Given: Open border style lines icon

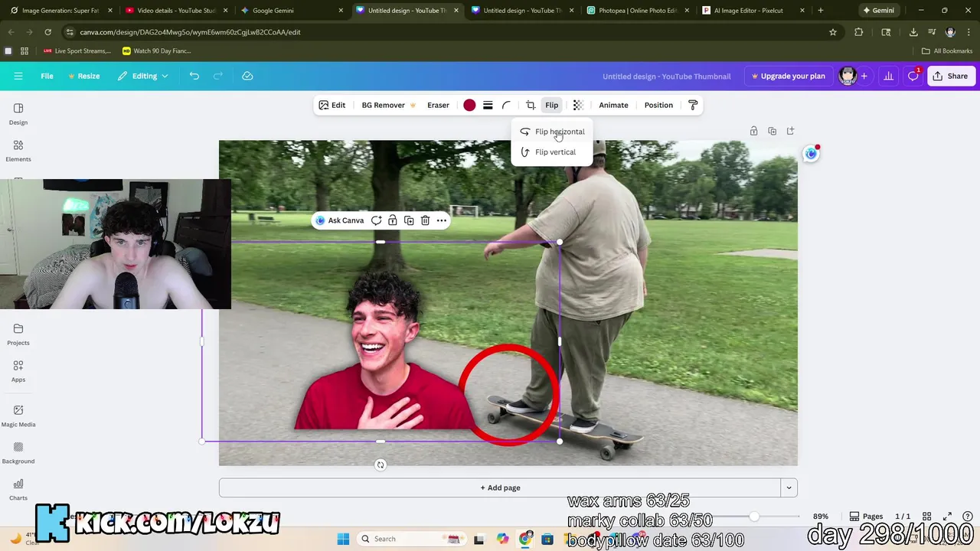Looking at the screenshot, I should 488,105.
